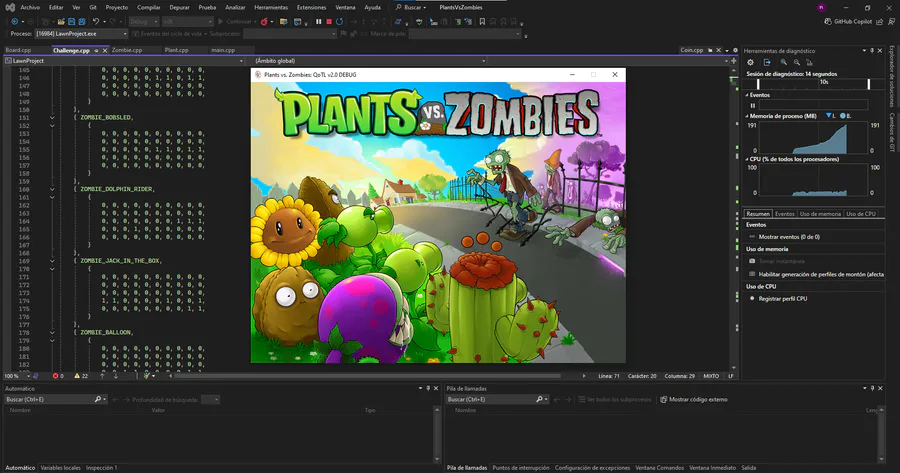The image size is (900, 473).
Task: Open the Herramientas menu
Action: 271,7
